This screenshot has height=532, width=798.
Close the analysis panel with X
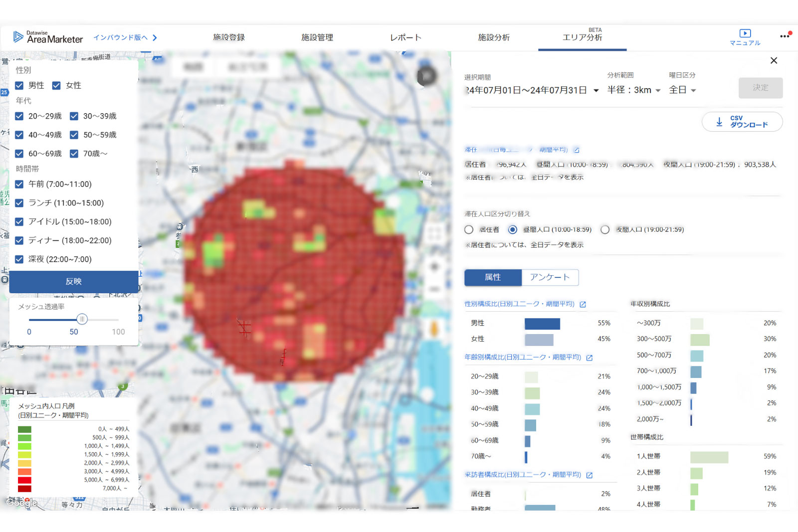tap(774, 60)
